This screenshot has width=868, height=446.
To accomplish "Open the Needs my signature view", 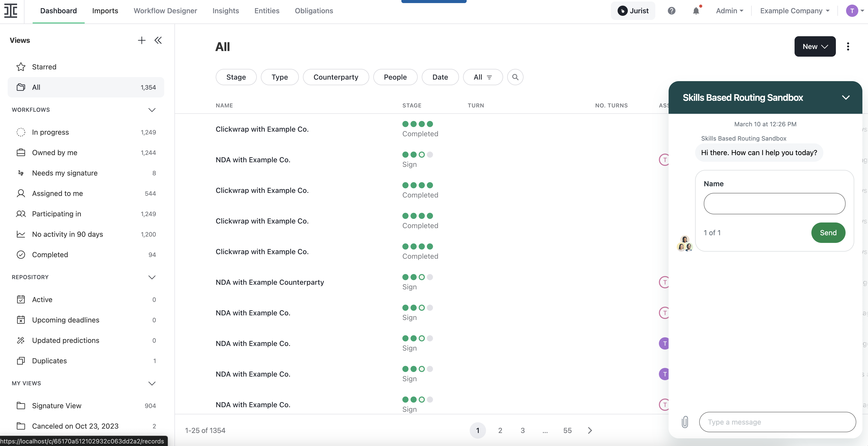I will tap(86, 173).
